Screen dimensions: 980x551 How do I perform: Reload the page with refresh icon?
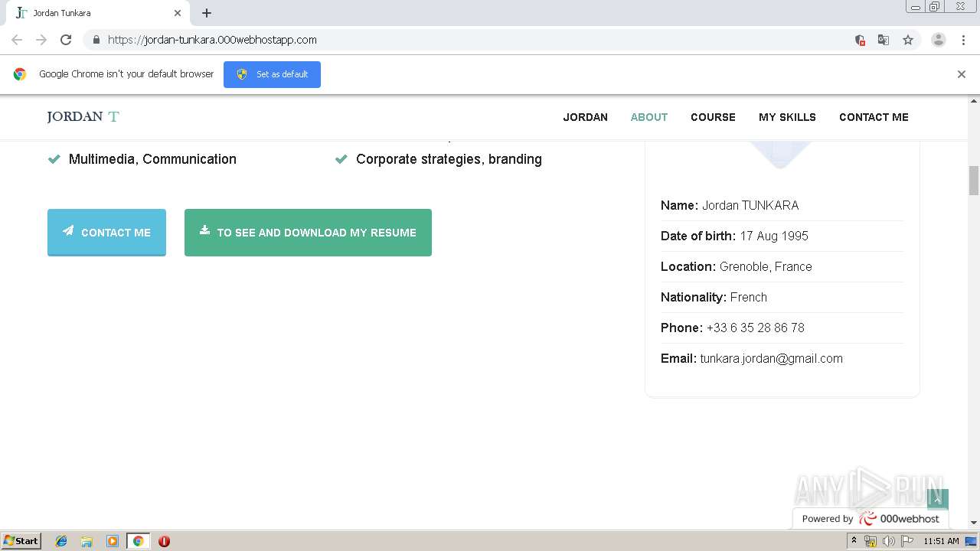coord(66,40)
